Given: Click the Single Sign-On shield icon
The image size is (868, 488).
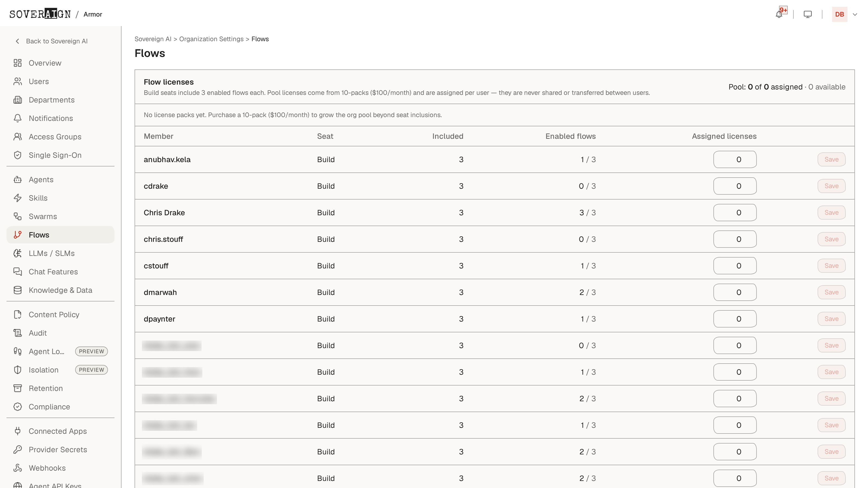Looking at the screenshot, I should point(18,155).
